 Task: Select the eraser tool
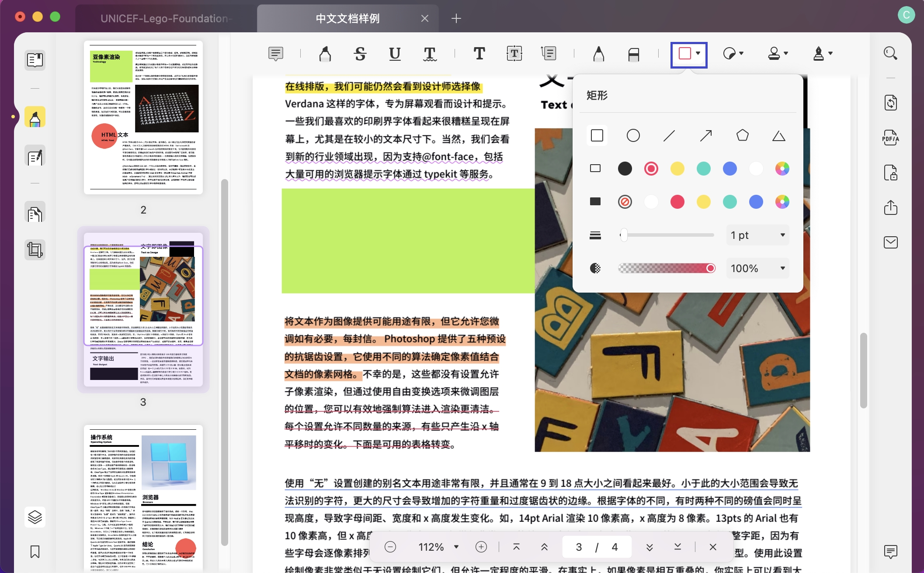tap(633, 54)
